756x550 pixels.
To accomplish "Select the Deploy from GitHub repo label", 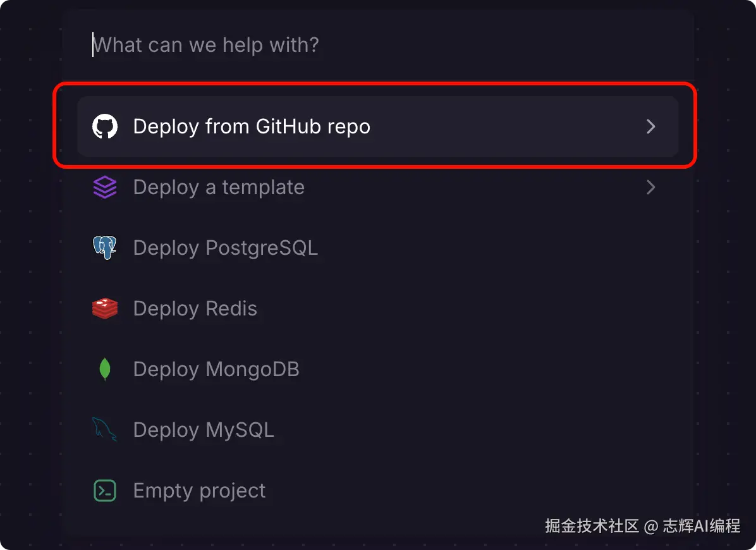I will coord(252,126).
